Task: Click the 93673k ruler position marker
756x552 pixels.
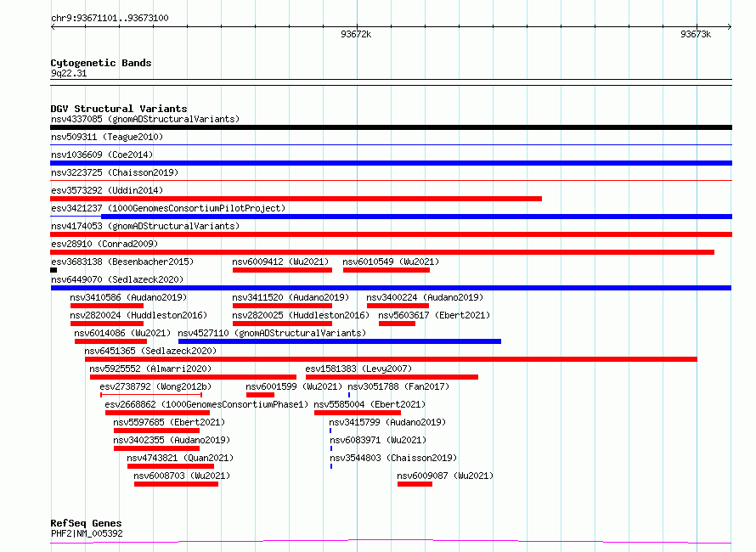Action: click(696, 34)
